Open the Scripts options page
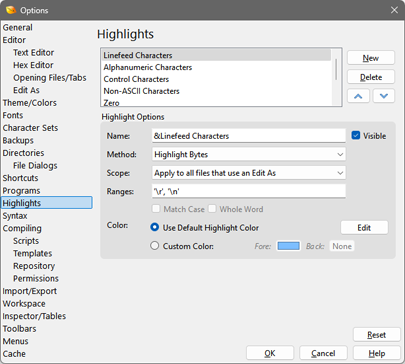 pos(26,241)
